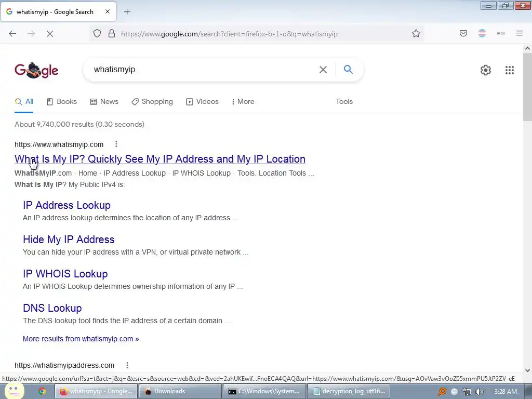The image size is (532, 399).
Task: Save page to Pocket icon
Action: [463, 34]
